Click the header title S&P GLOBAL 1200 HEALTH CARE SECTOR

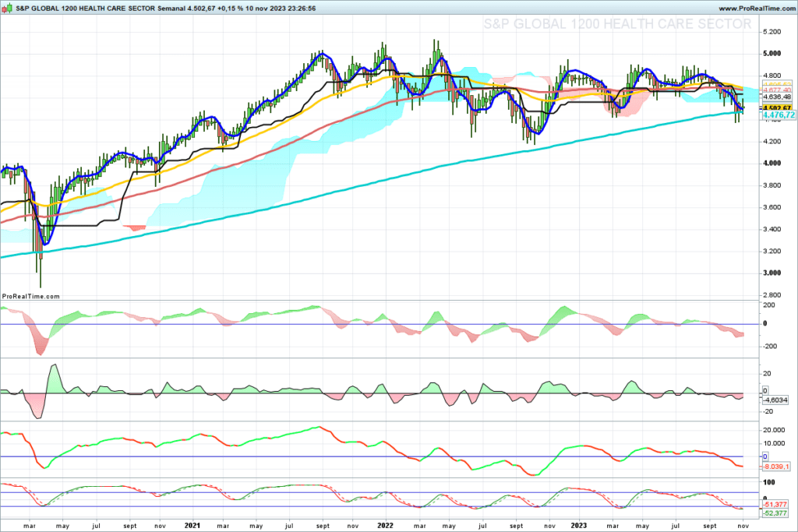coord(86,9)
